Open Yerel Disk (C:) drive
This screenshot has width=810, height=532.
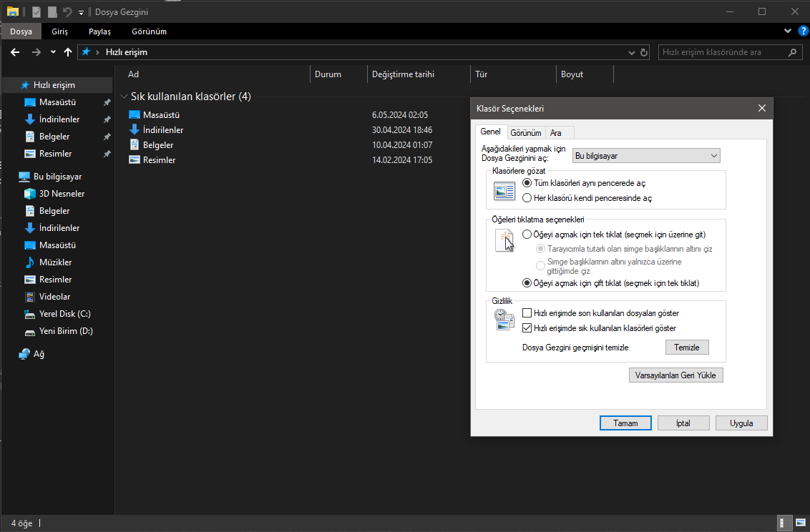(x=64, y=314)
